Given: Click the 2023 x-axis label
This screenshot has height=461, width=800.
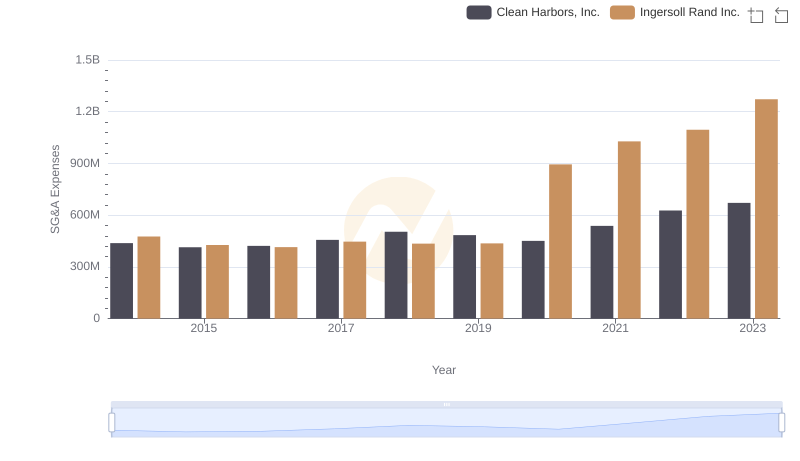Looking at the screenshot, I should 753,328.
